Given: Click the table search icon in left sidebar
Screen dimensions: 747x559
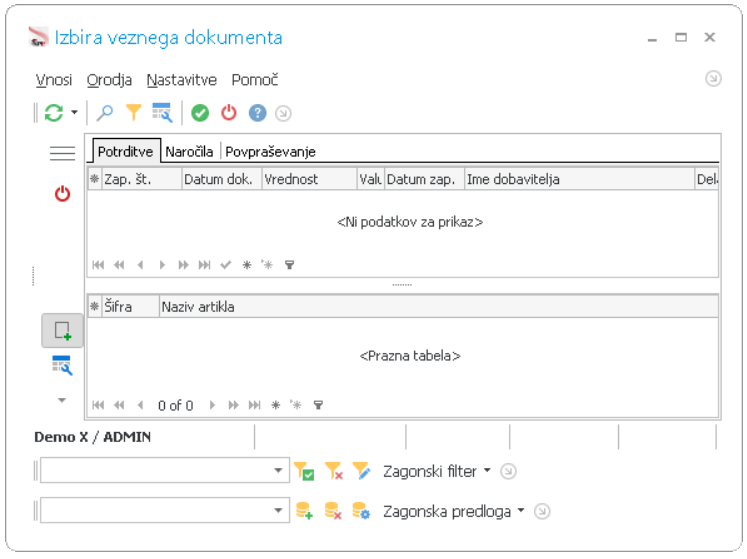Looking at the screenshot, I should [62, 366].
